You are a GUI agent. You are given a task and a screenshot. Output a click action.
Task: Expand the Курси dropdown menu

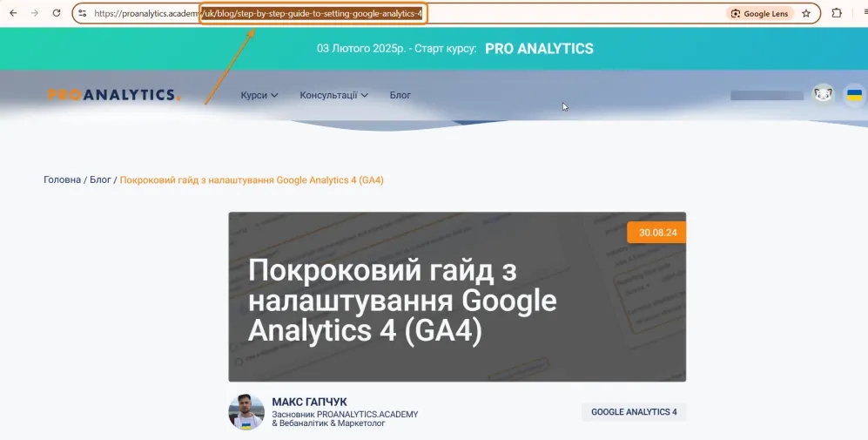click(259, 95)
